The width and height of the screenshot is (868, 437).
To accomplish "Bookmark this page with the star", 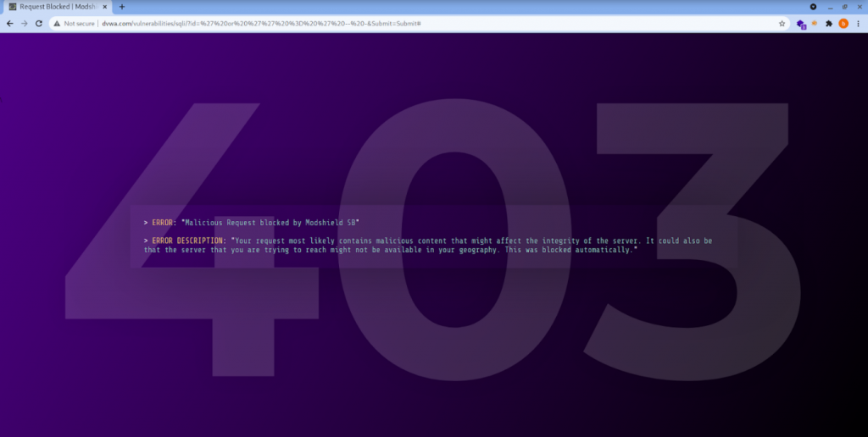I will tap(782, 24).
